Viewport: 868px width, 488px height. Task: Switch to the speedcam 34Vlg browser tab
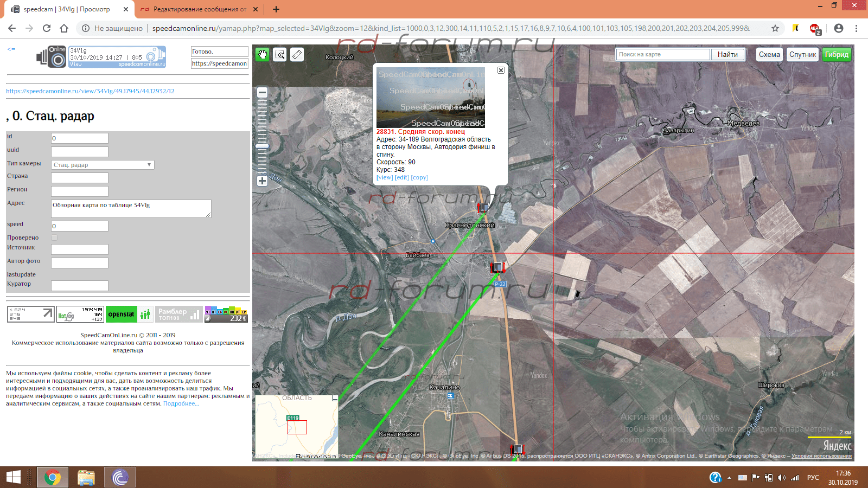coord(66,9)
